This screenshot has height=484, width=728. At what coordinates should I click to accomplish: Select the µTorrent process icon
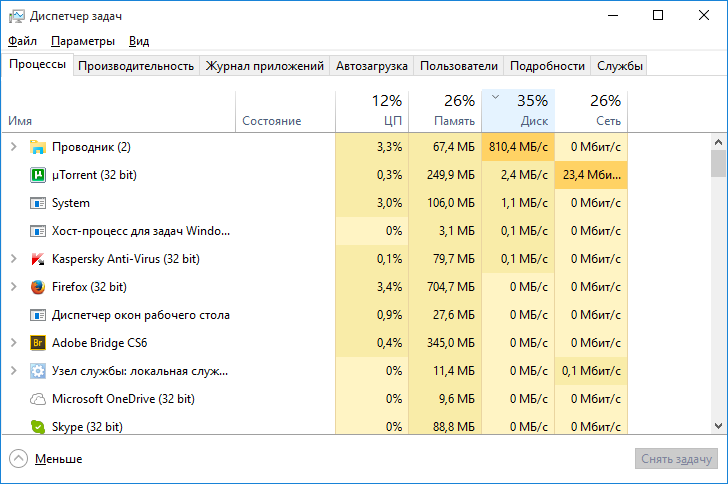point(38,175)
